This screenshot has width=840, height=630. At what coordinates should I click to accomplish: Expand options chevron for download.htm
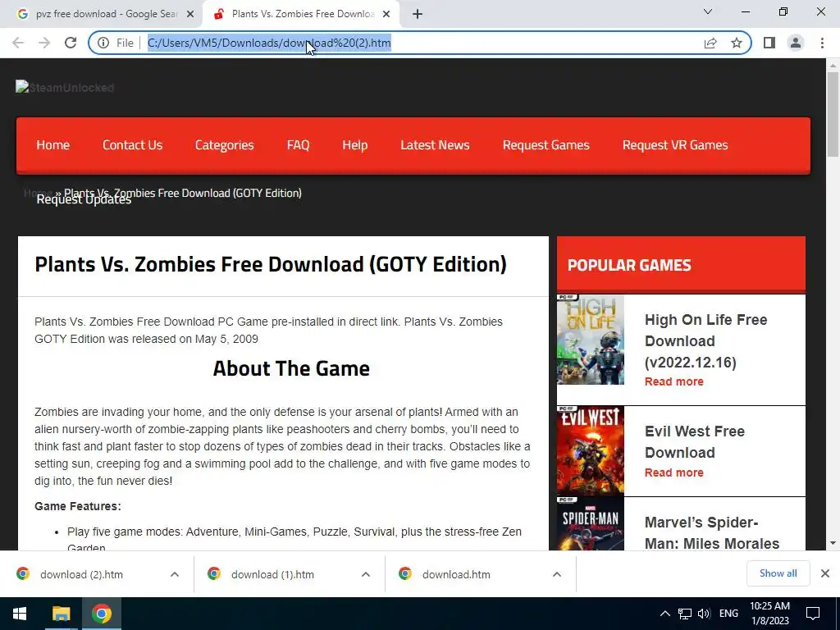tap(557, 574)
